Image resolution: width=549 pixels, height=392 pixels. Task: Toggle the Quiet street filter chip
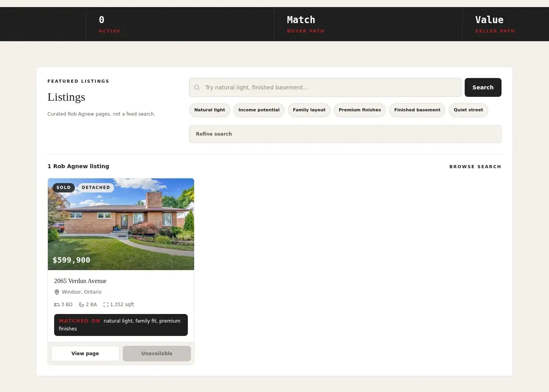(468, 110)
